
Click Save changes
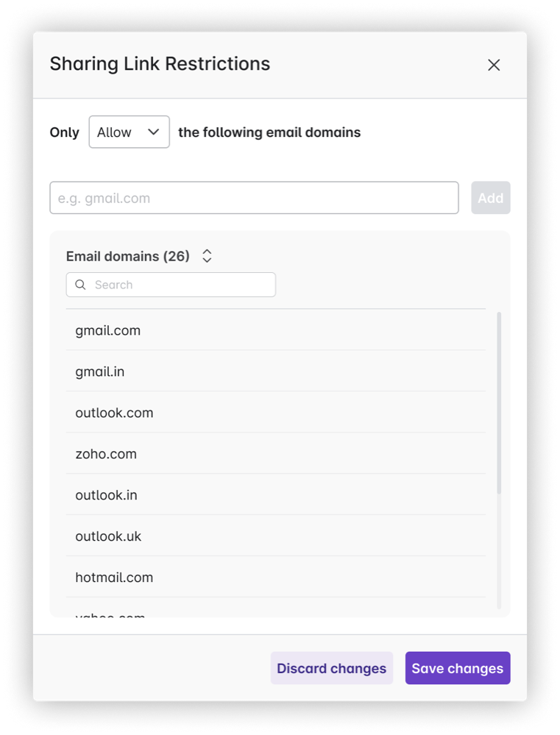tap(457, 668)
